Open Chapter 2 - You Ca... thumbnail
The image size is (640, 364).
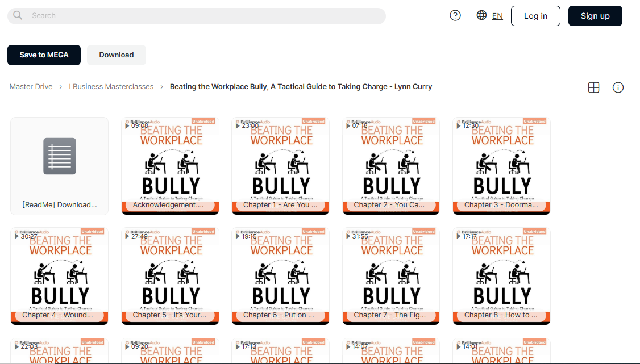pos(391,166)
